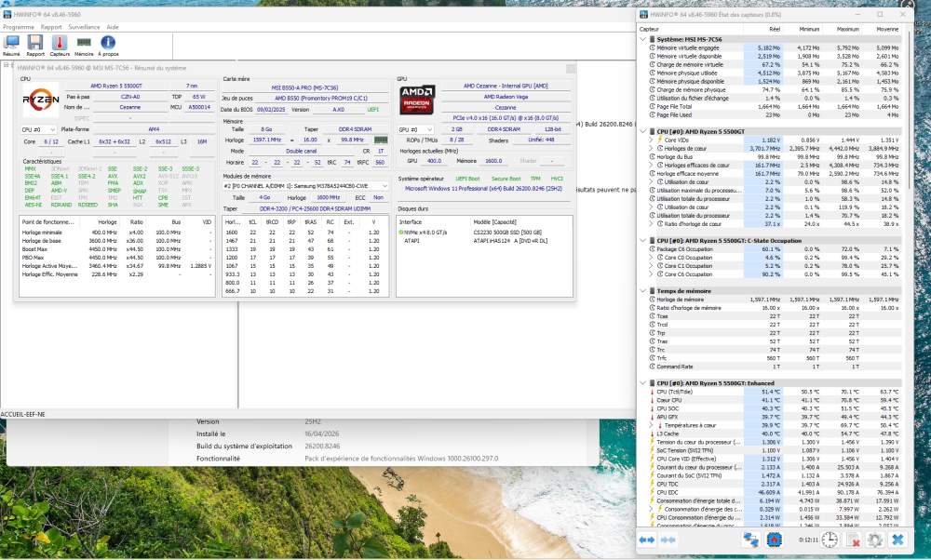The height and width of the screenshot is (560, 931).
Task: Select the 1600 timing row in memory table
Action: [305, 233]
